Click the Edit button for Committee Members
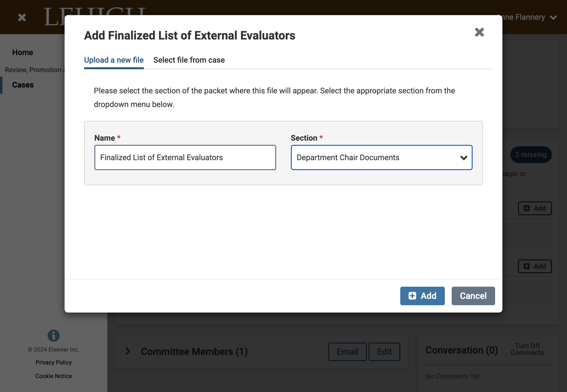This screenshot has width=567, height=392. 384,352
